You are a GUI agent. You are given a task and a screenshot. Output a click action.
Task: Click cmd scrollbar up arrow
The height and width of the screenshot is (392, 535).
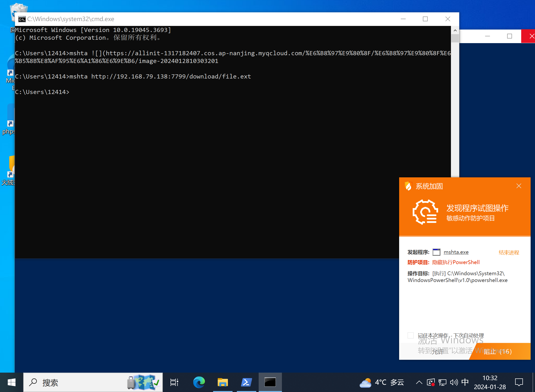(455, 30)
